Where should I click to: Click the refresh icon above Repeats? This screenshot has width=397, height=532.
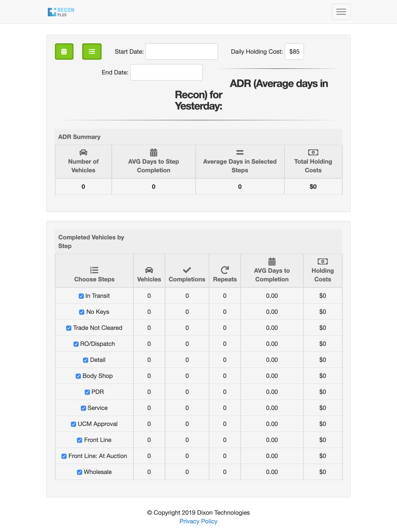[x=225, y=270]
